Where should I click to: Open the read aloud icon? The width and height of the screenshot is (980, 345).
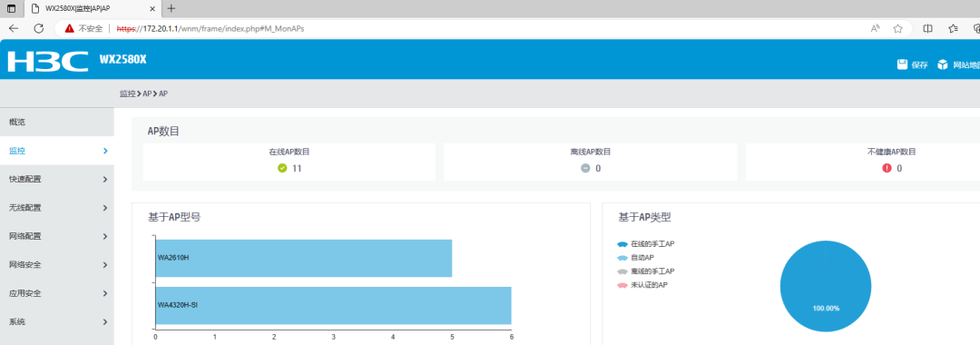(x=876, y=28)
